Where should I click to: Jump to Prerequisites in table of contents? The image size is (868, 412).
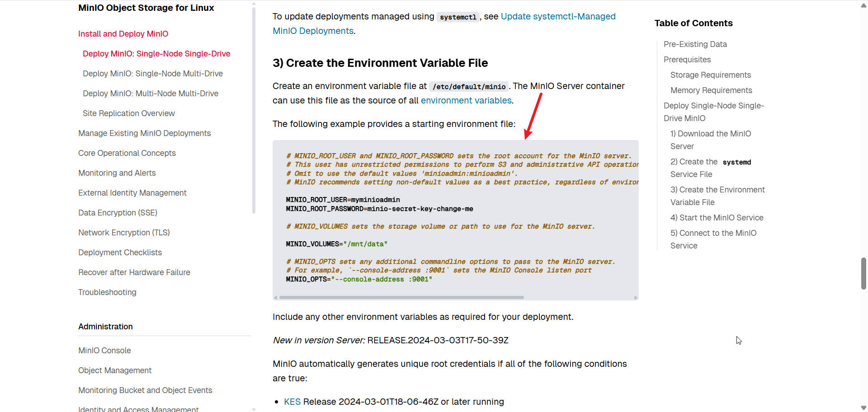point(687,60)
